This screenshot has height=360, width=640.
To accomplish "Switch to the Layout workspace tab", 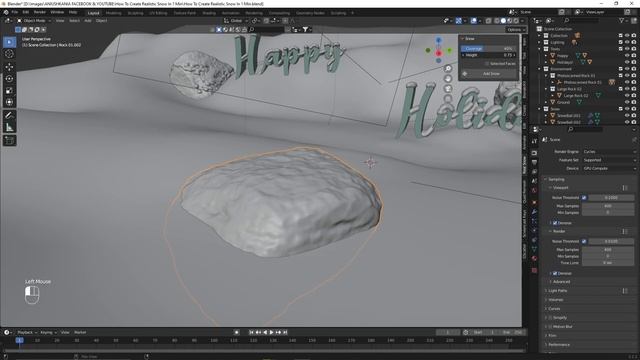I will (93, 13).
